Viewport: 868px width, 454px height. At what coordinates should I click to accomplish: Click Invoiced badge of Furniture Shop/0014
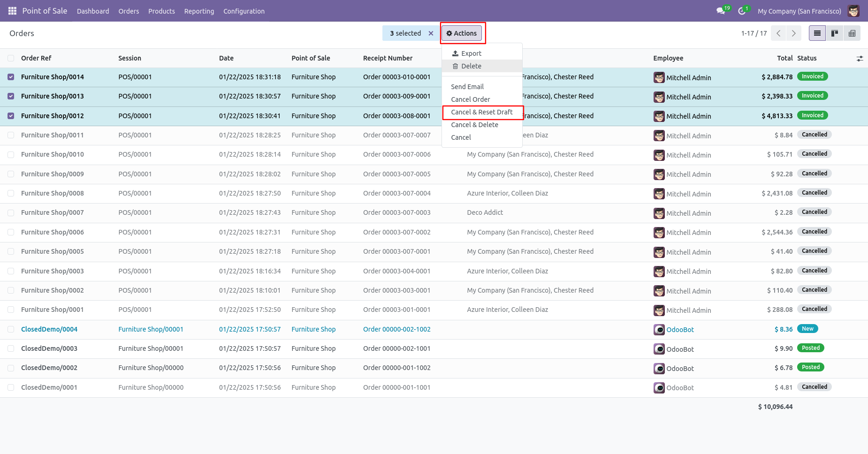point(812,76)
